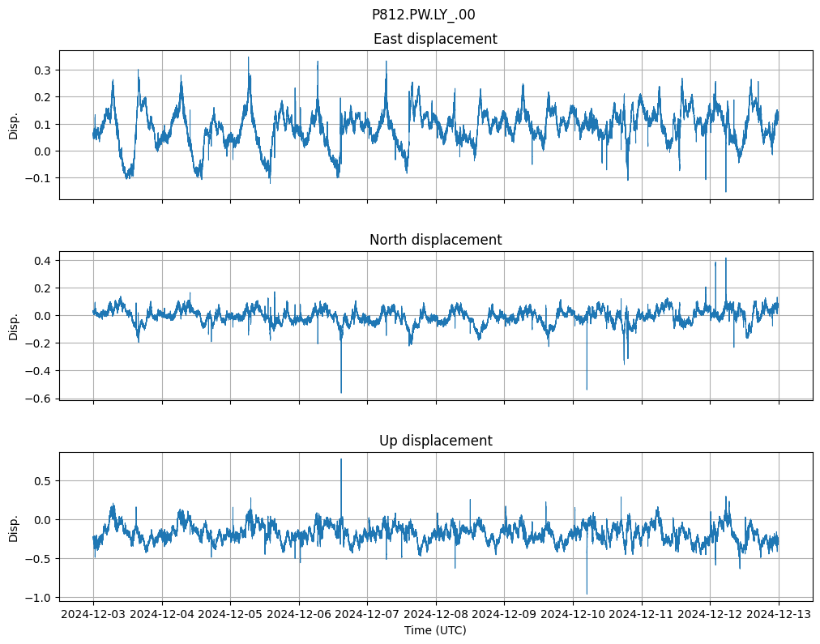Pick the 2024-12-09 date tick label

[x=504, y=615]
